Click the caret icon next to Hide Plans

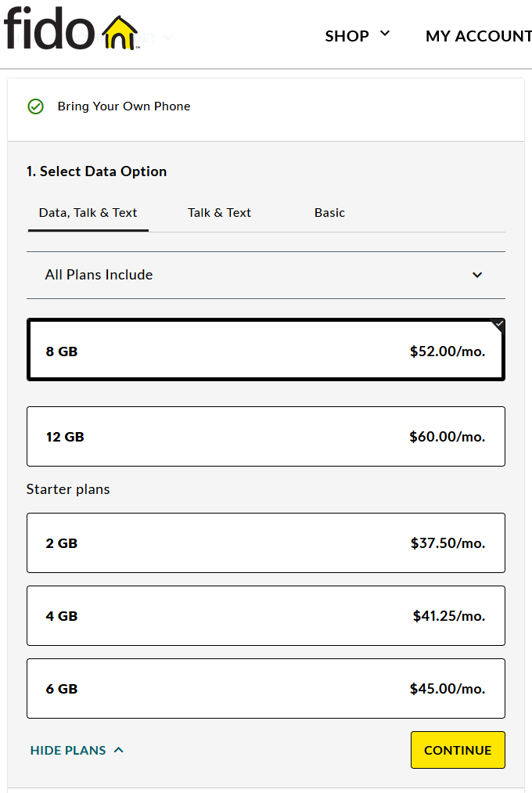click(x=119, y=750)
